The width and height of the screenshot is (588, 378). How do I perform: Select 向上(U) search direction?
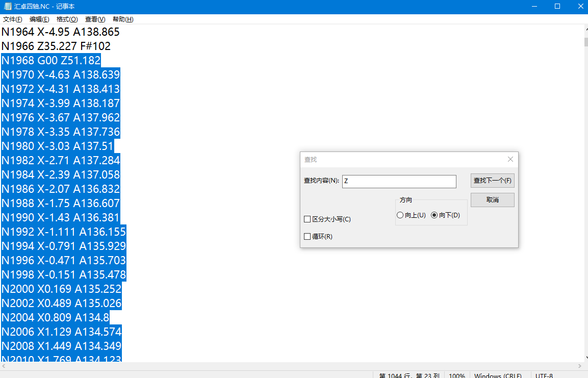[411, 215]
